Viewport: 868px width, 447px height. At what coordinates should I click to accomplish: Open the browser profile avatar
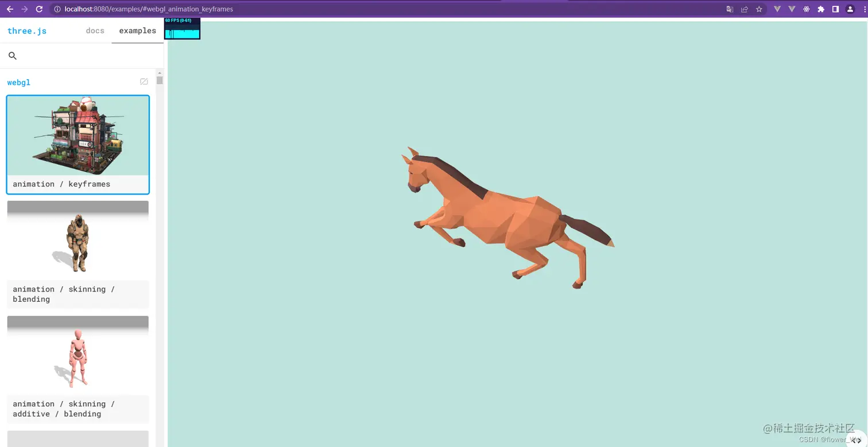[850, 9]
